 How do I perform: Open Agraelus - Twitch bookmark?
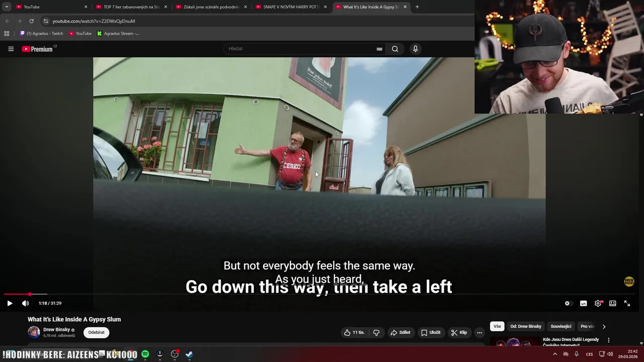[42, 34]
